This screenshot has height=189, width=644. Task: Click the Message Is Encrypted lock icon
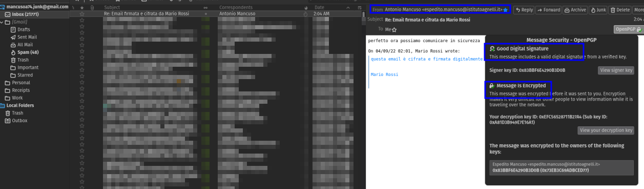(492, 86)
